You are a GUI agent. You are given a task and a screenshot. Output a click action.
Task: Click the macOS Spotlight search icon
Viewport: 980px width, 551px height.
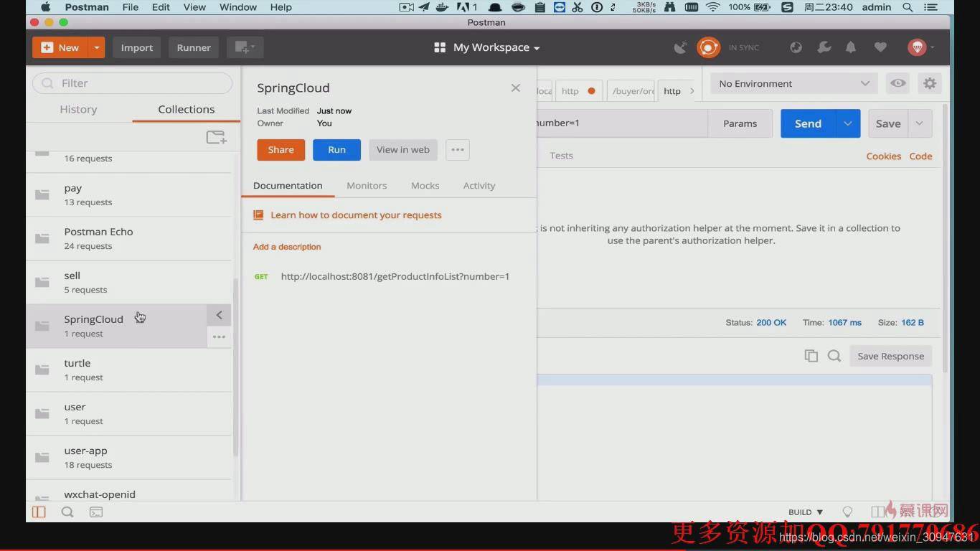(x=908, y=7)
